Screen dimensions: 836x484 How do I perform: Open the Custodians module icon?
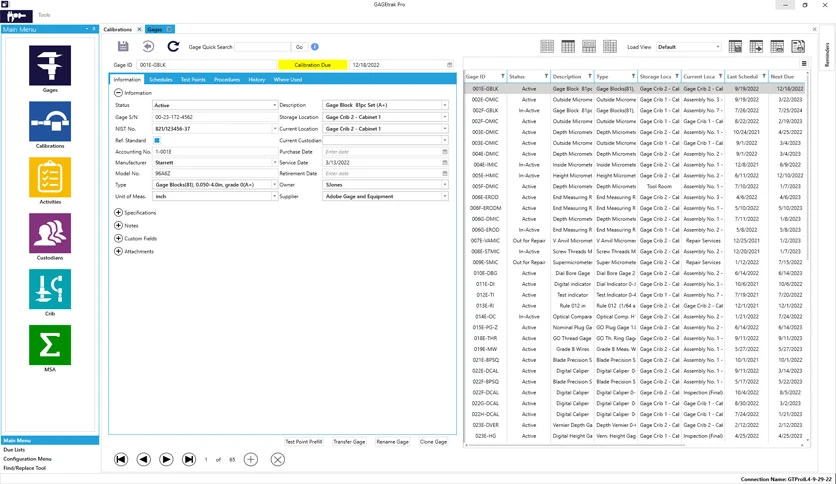click(x=50, y=233)
